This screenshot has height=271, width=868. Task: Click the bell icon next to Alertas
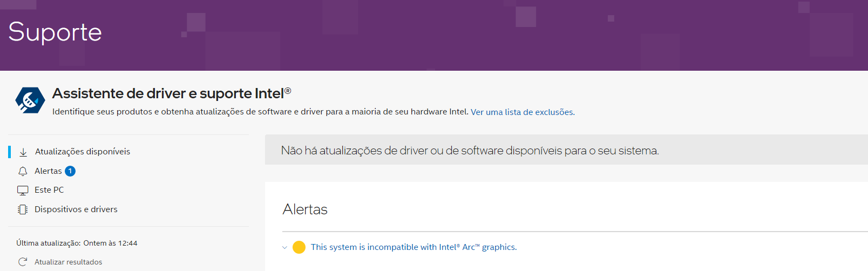23,171
